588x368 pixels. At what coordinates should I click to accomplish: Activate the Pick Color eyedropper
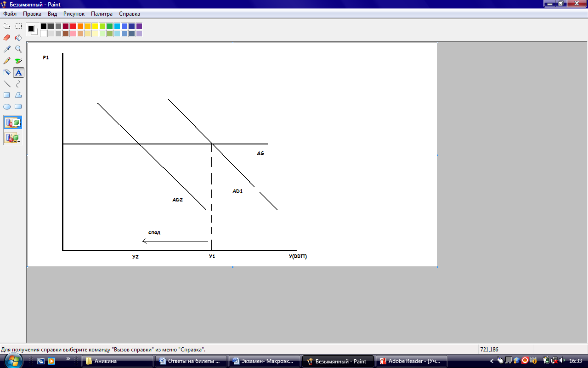pos(7,49)
